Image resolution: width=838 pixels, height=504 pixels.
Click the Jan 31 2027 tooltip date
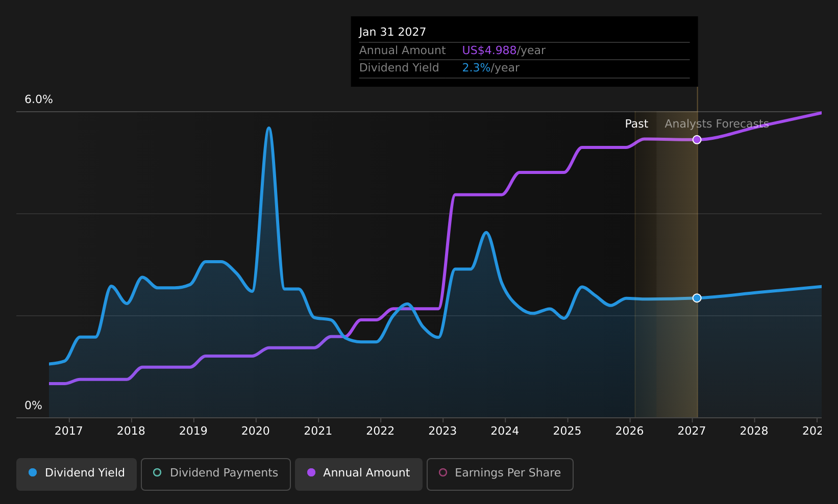pyautogui.click(x=392, y=32)
